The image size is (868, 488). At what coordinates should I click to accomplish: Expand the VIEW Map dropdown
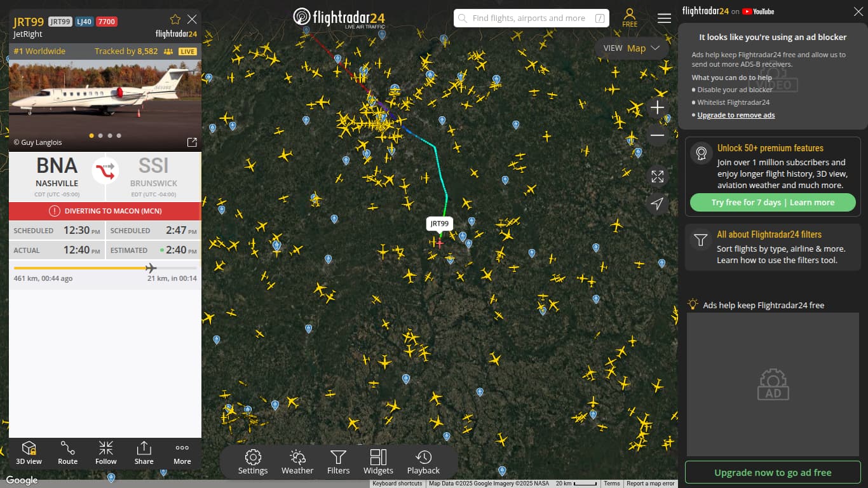point(632,48)
